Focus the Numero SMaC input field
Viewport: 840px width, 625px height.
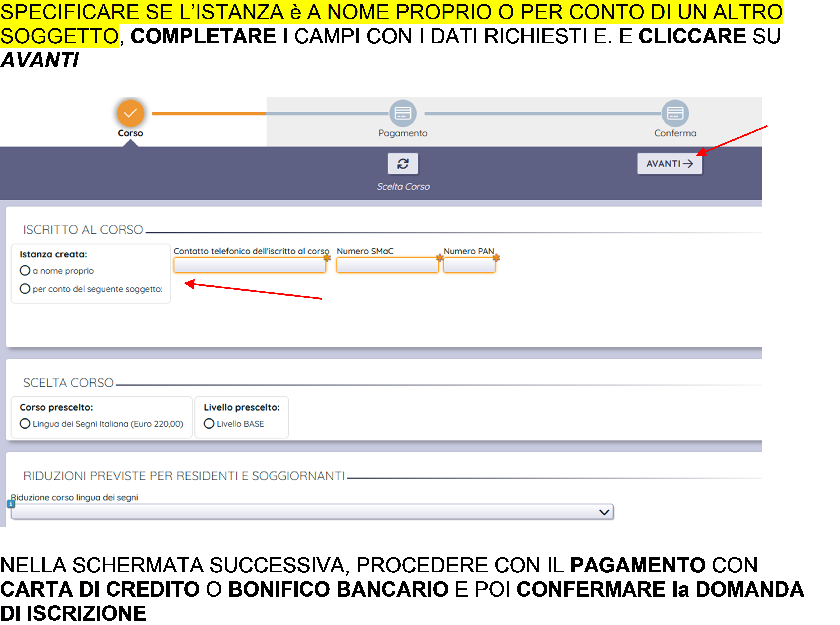387,265
